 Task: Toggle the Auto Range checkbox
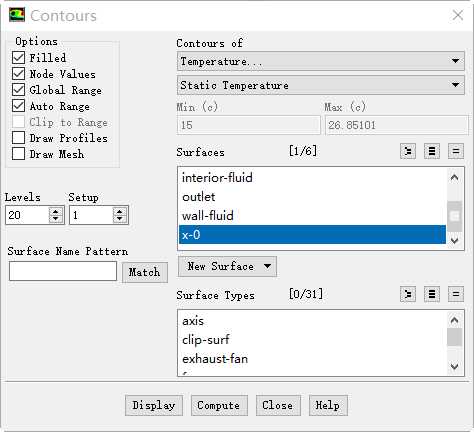point(18,106)
